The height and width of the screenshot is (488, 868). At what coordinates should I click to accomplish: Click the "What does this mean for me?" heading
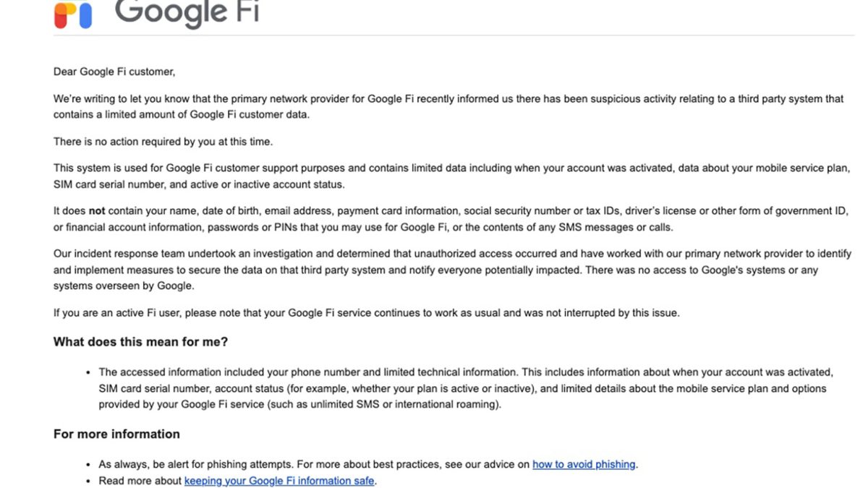pyautogui.click(x=140, y=342)
